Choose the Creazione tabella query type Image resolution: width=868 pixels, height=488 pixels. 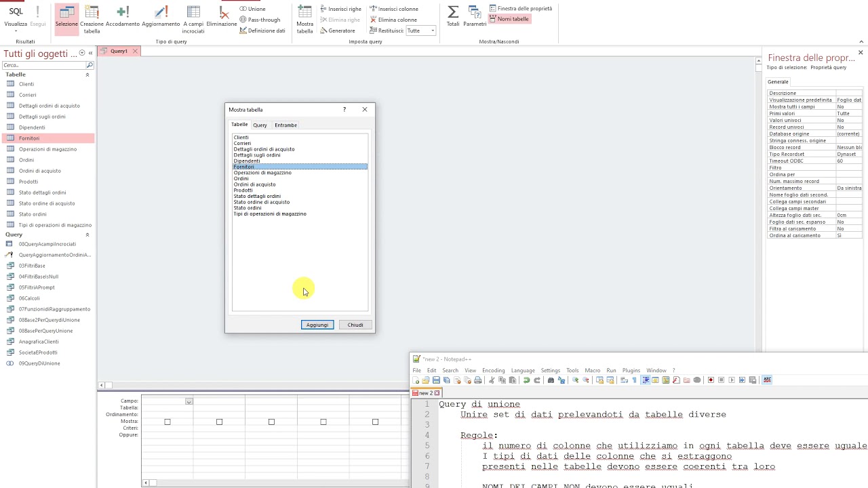click(x=92, y=19)
